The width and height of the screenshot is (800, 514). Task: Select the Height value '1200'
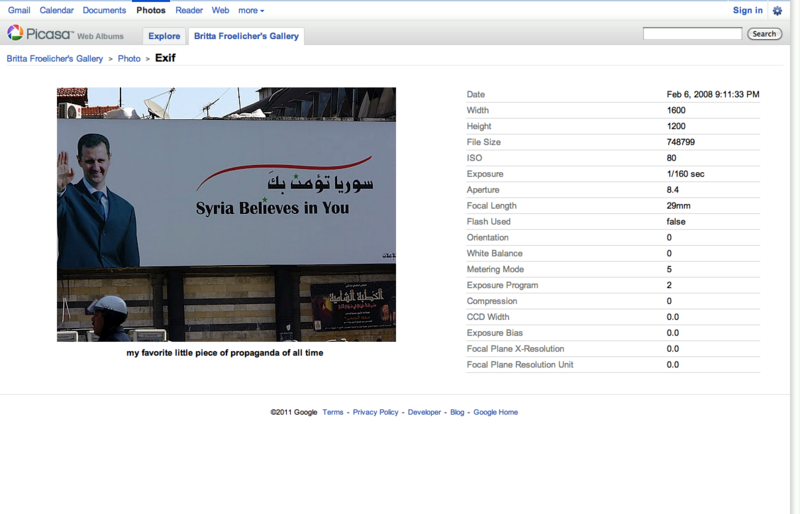coord(676,126)
